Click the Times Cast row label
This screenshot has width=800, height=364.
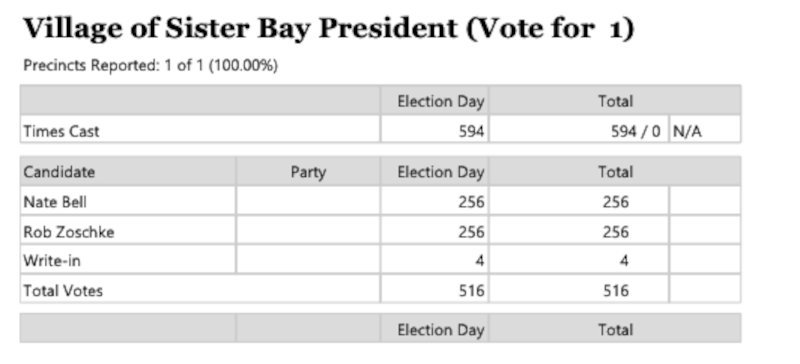point(61,132)
